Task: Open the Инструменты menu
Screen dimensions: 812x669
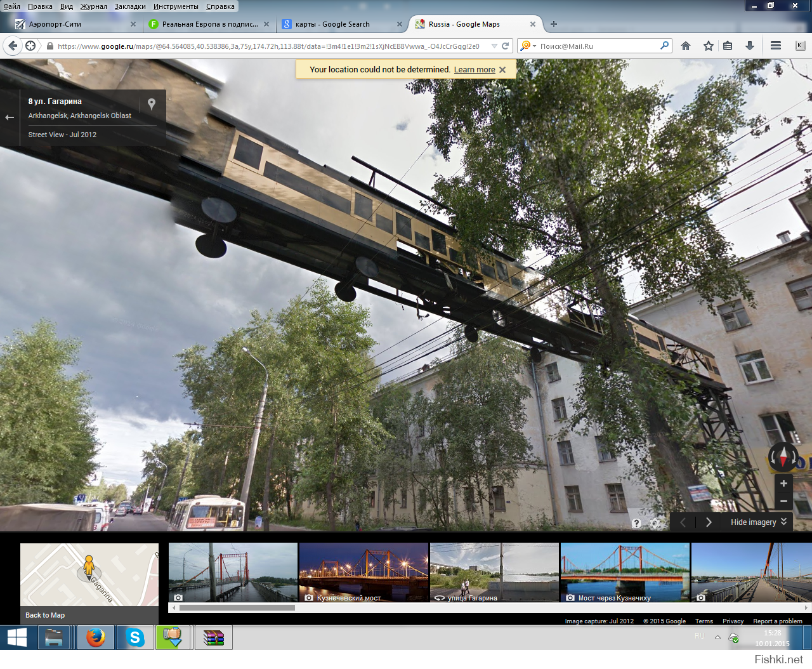Action: (176, 6)
